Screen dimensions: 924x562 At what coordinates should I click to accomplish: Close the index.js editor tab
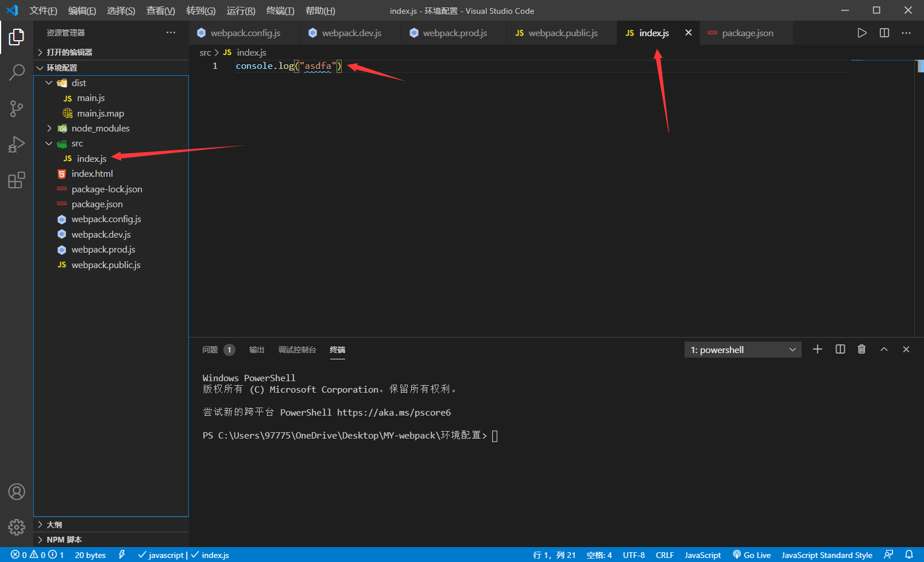(689, 33)
